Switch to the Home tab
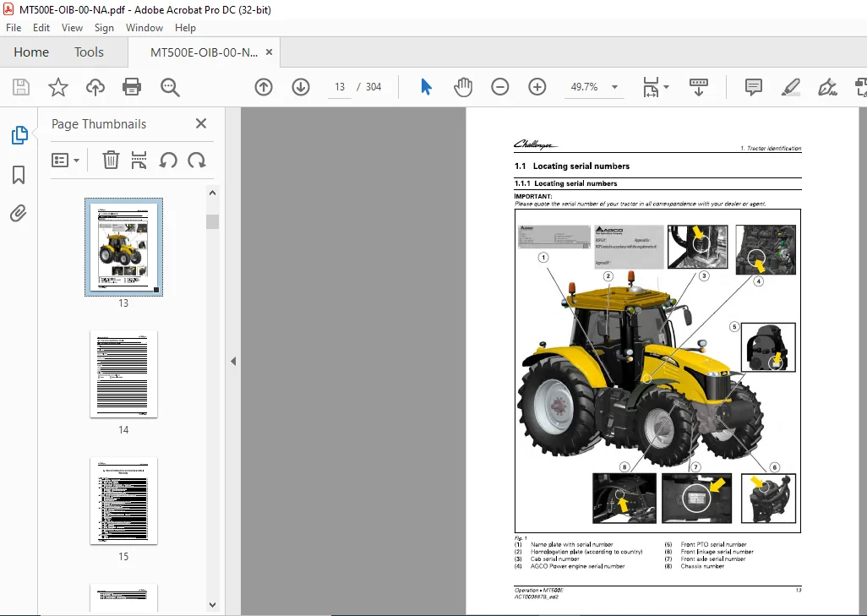Viewport: 867px width, 616px height. tap(31, 52)
